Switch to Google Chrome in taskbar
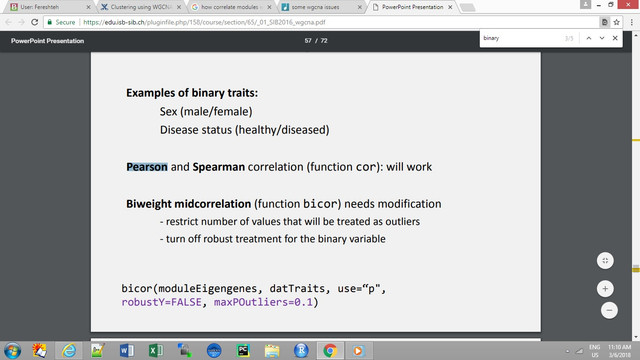This screenshot has height=360, width=640. (330, 351)
